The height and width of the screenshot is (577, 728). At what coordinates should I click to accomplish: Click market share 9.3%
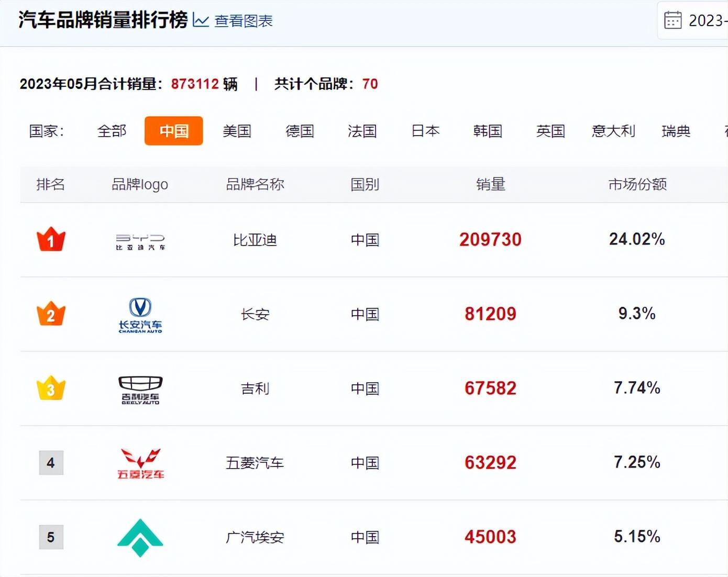637,314
